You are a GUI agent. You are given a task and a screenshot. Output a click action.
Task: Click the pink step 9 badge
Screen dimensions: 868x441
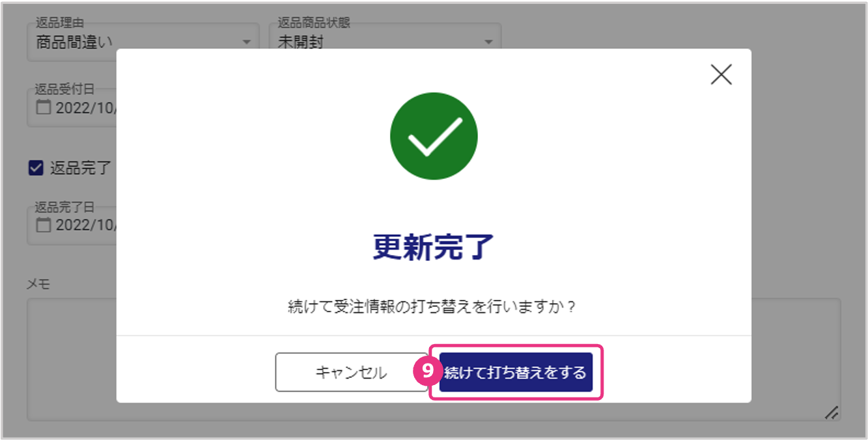[427, 371]
